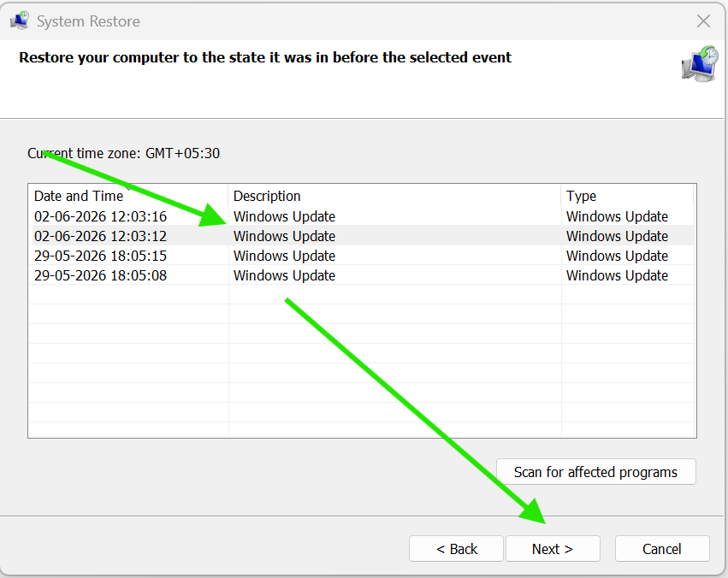Sort by the Description column header
Image resolution: width=728 pixels, height=578 pixels.
tap(394, 196)
